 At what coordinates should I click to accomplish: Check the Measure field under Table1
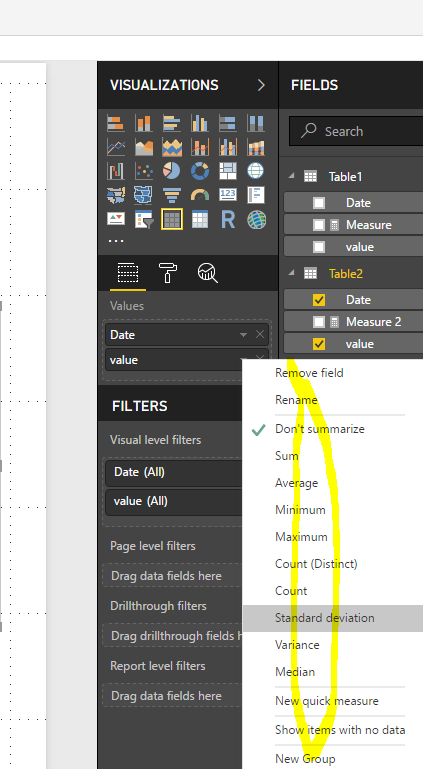[x=319, y=225]
